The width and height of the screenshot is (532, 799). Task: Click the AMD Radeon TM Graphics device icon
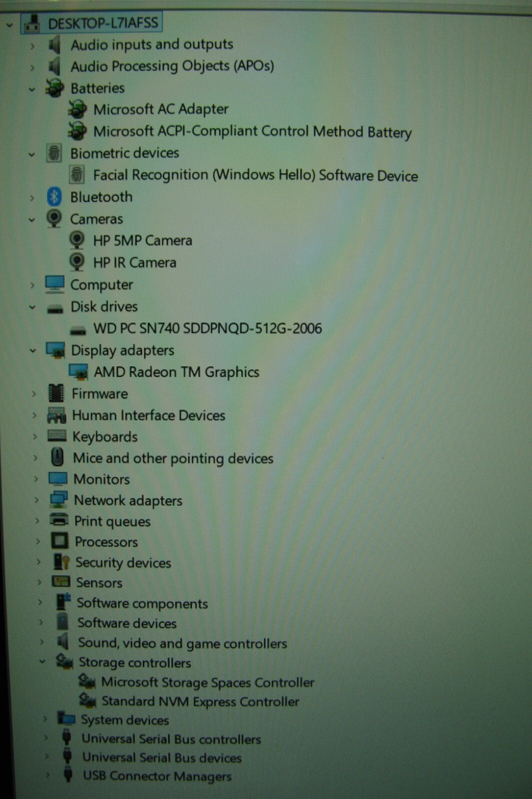pos(78,372)
